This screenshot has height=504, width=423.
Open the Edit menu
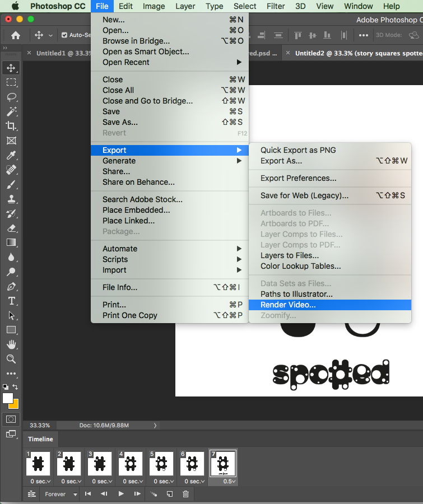(x=125, y=6)
